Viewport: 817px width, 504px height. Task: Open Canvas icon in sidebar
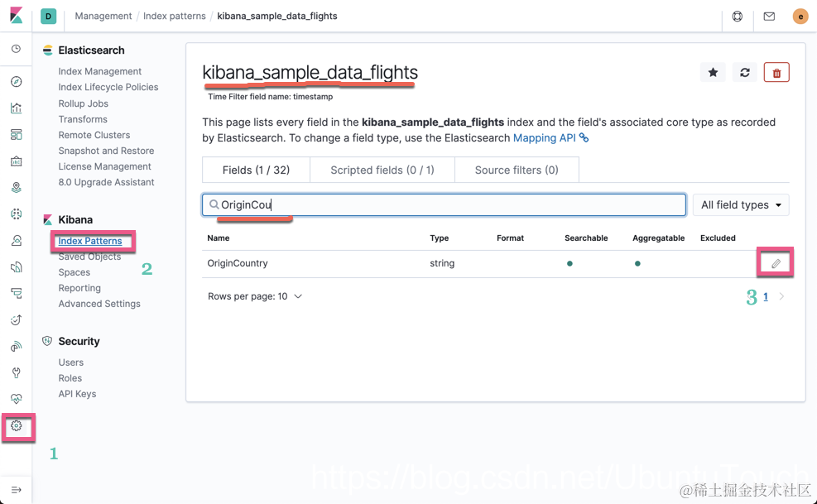(17, 161)
